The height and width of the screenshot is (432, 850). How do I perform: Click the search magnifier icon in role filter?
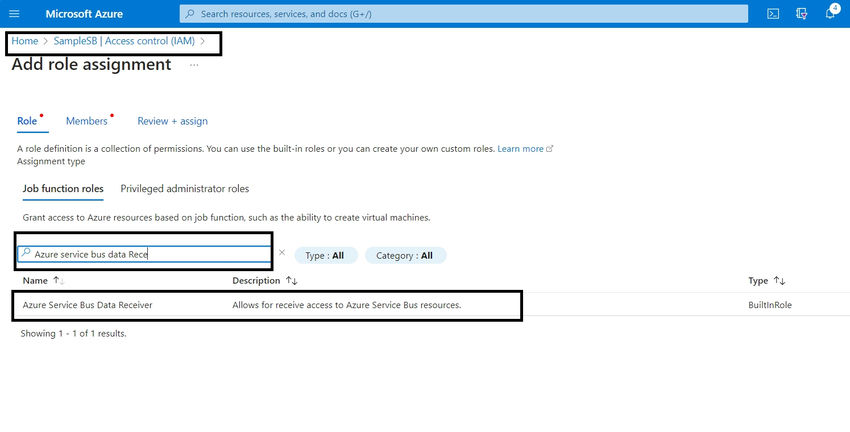point(25,253)
